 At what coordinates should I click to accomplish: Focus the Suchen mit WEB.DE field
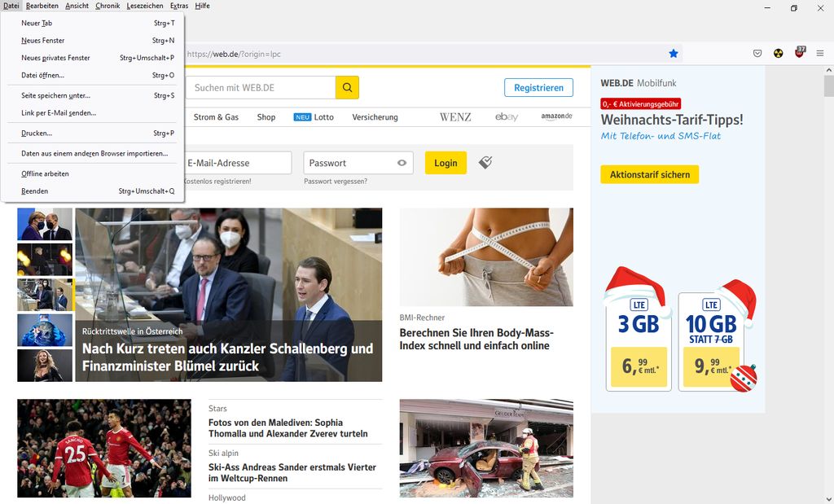pos(261,88)
